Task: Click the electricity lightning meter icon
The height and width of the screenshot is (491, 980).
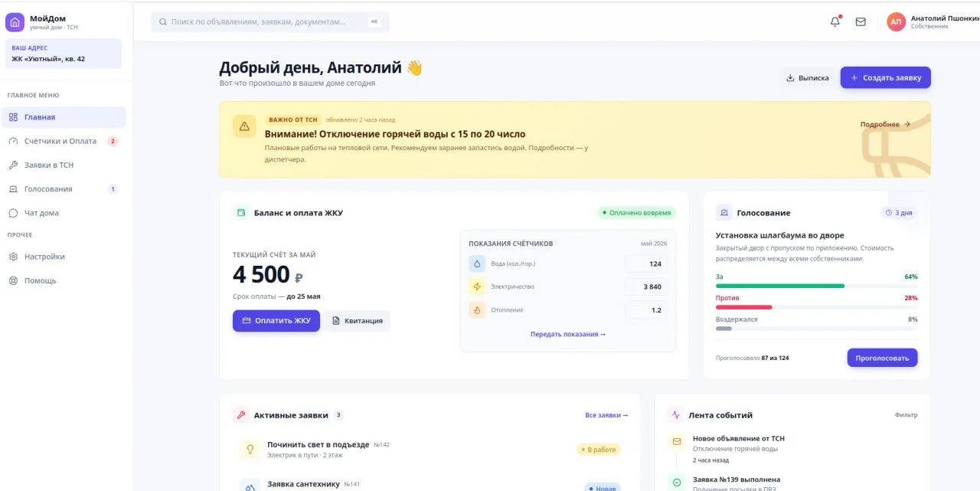Action: pyautogui.click(x=477, y=286)
